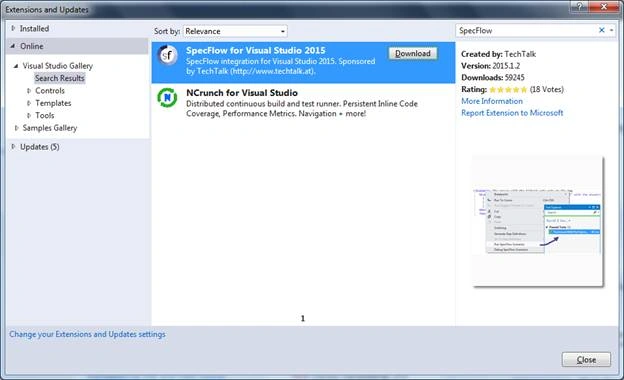Open Change your Extensions and Updates settings
Viewport: 624px width, 380px height.
[88, 334]
